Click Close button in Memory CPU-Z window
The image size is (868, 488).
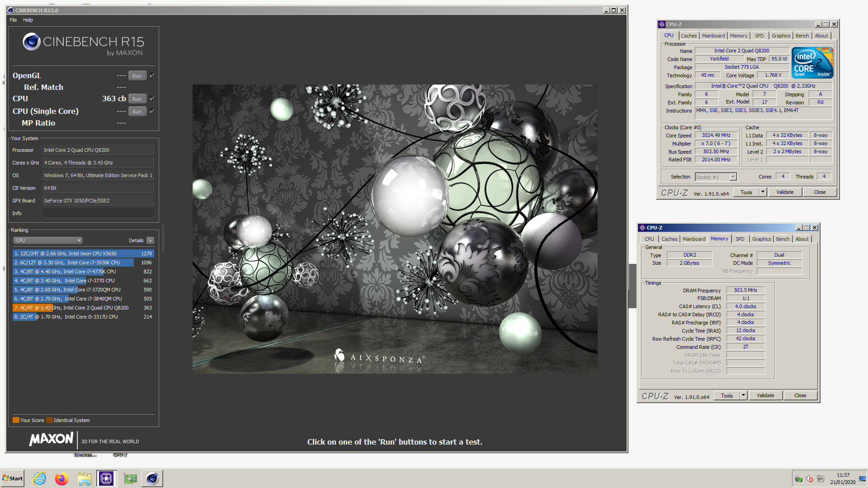coord(800,395)
